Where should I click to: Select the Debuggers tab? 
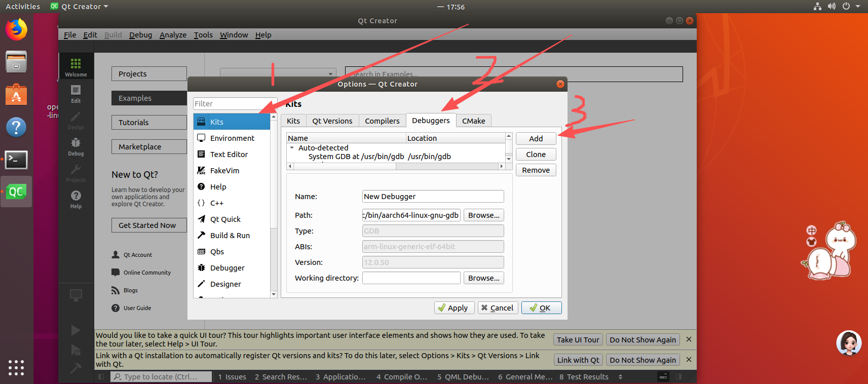(x=431, y=120)
